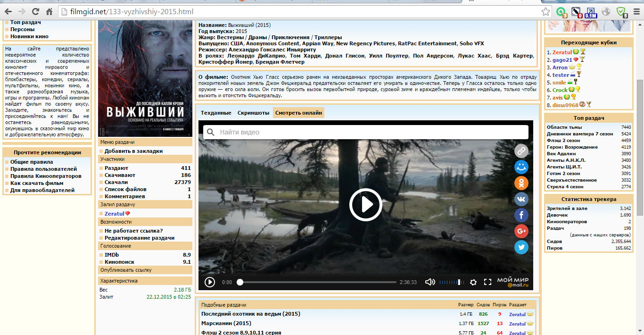Open the browser home page icon
644x335 pixels.
(49, 11)
